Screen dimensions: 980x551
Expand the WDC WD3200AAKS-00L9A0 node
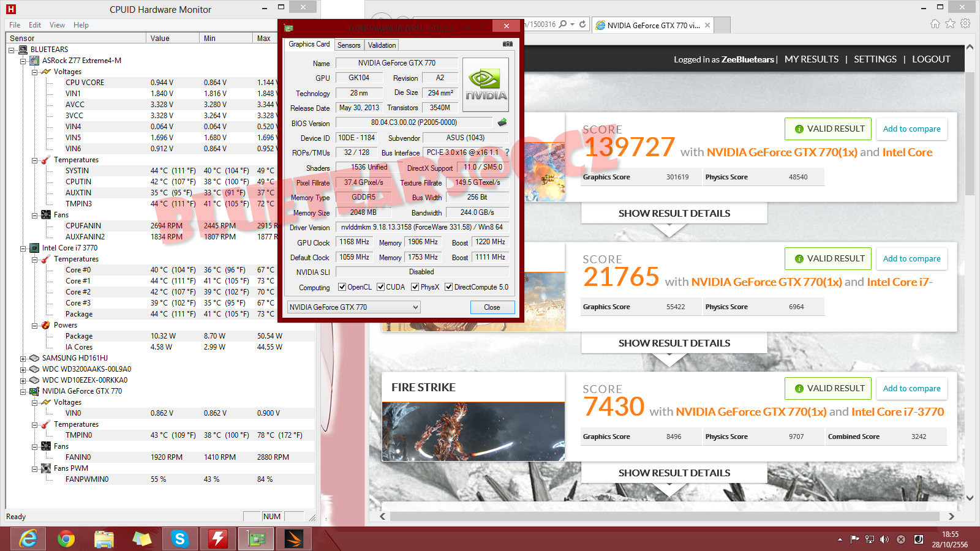23,369
